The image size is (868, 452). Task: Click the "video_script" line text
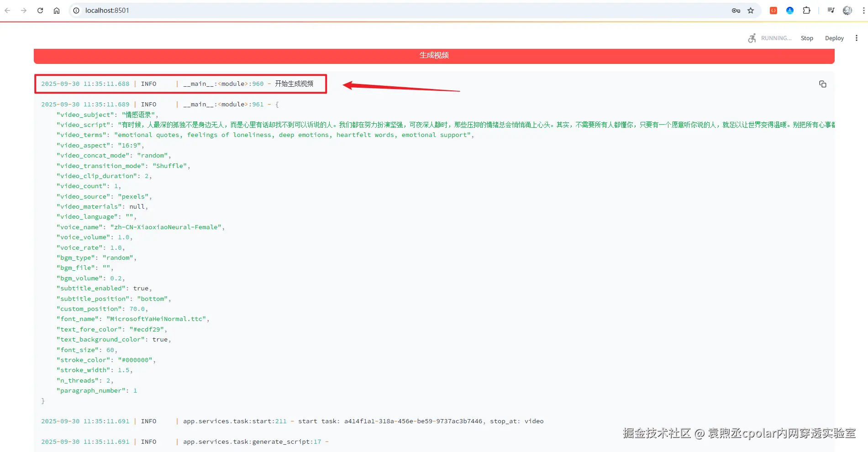446,125
